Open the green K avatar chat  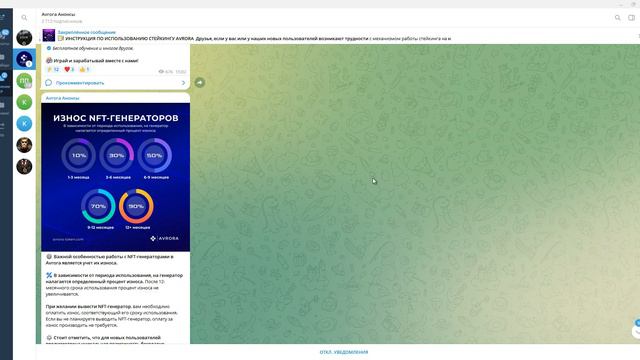coord(24,102)
